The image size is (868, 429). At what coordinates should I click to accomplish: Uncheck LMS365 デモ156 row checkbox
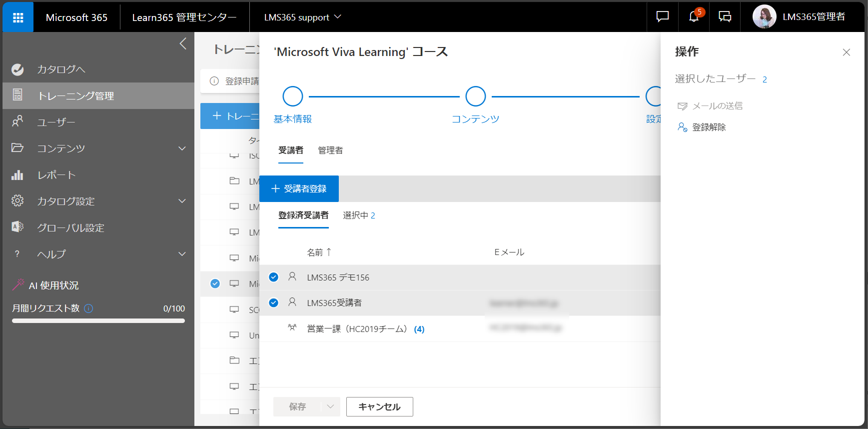pos(274,277)
